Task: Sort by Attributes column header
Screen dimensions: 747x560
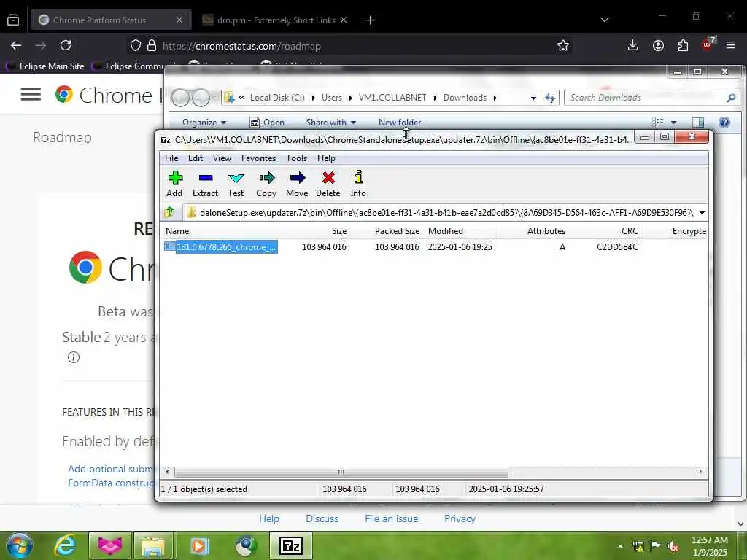Action: tap(546, 231)
